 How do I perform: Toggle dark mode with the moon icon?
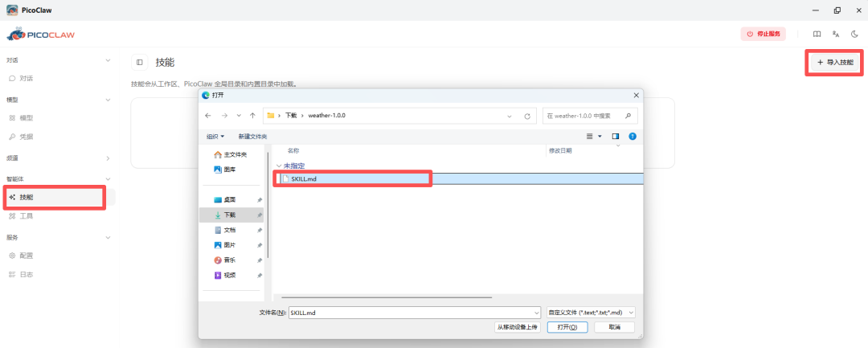tap(854, 34)
